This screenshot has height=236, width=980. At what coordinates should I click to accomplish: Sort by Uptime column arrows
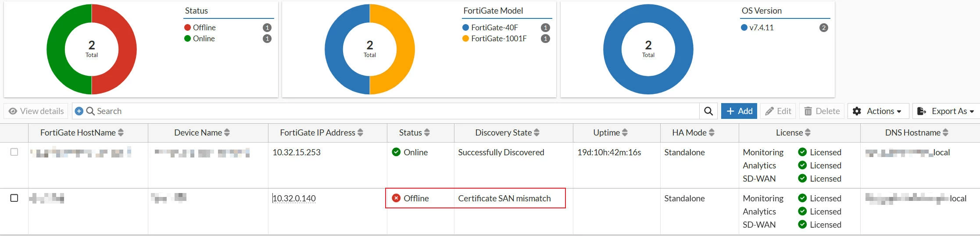point(625,132)
